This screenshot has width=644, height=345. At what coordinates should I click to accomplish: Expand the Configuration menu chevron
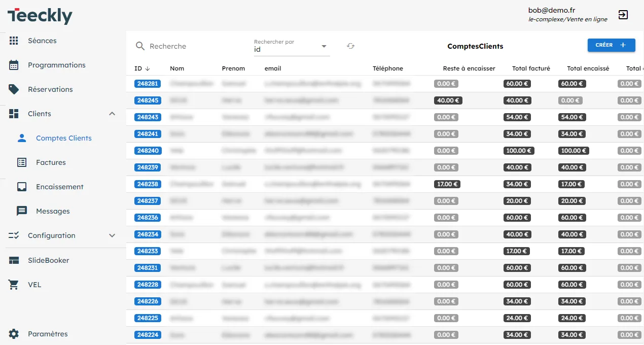(112, 235)
